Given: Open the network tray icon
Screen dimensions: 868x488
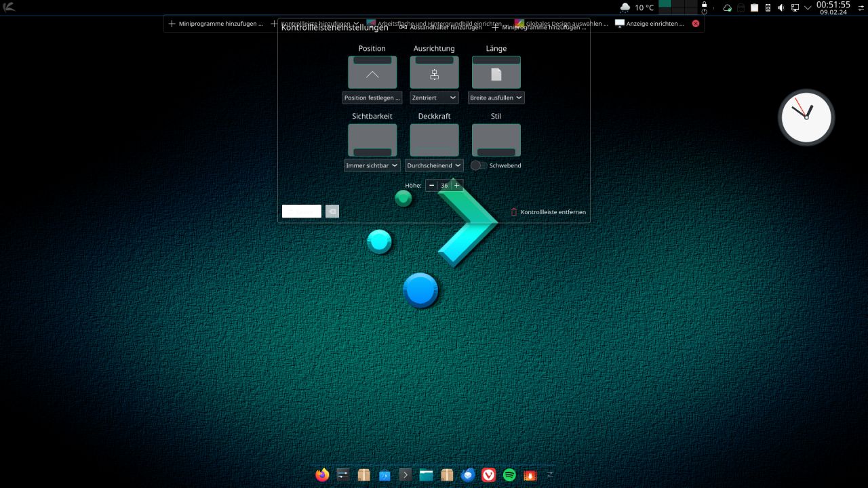Looking at the screenshot, I should click(x=795, y=7).
